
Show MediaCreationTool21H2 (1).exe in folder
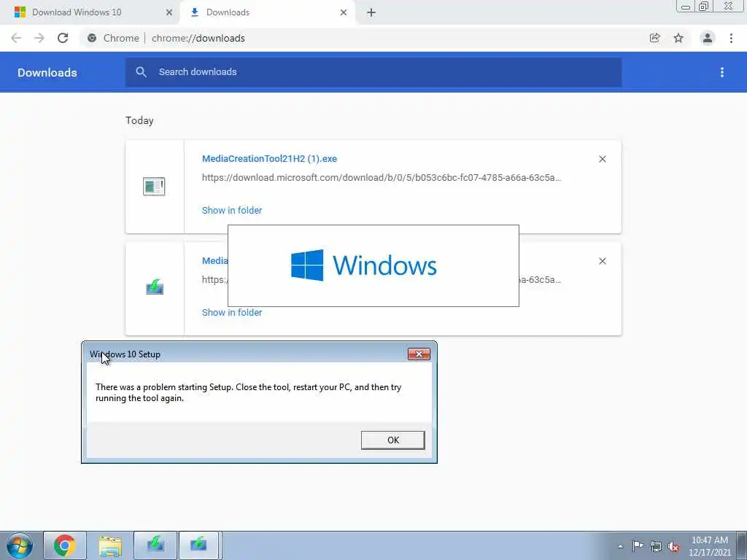[x=231, y=210]
